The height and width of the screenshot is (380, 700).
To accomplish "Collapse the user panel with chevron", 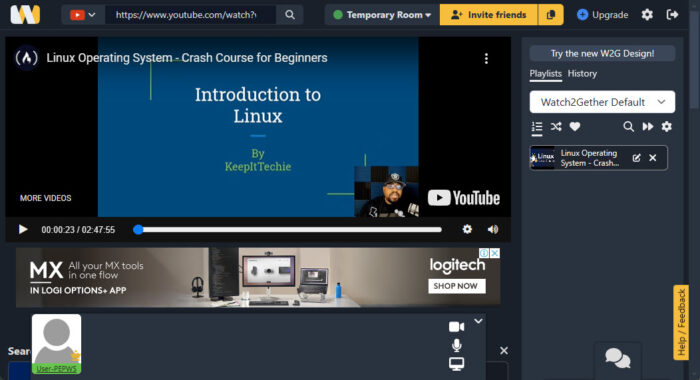I will (x=478, y=321).
